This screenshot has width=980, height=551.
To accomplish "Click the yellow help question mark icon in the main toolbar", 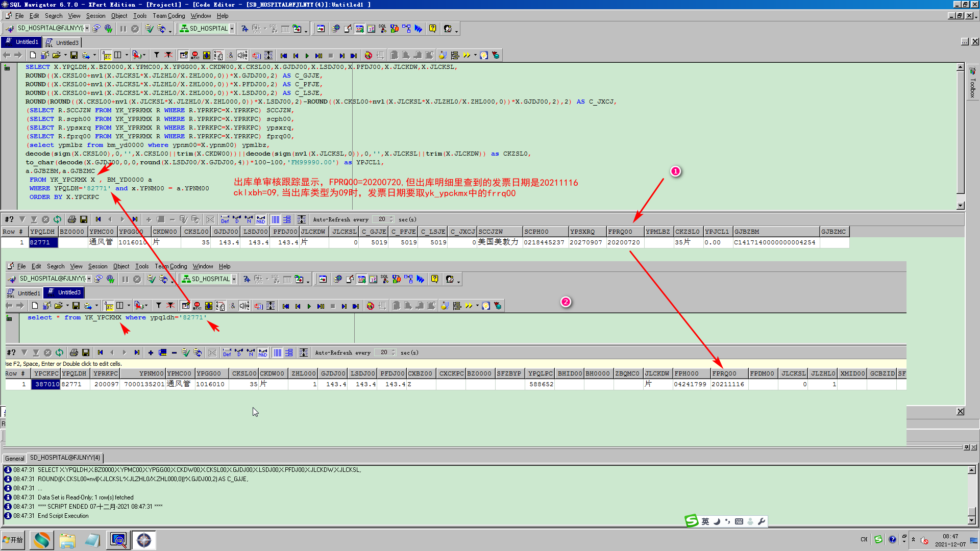I will click(x=432, y=29).
